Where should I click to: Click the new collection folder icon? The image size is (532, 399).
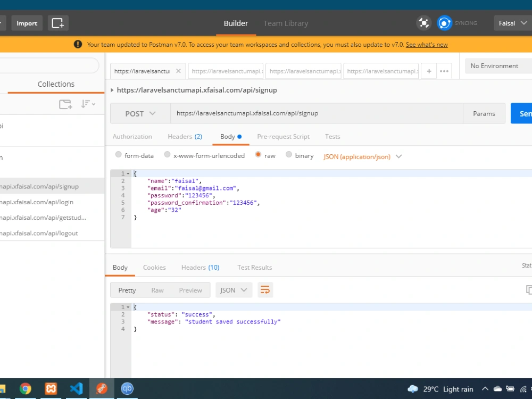[65, 104]
